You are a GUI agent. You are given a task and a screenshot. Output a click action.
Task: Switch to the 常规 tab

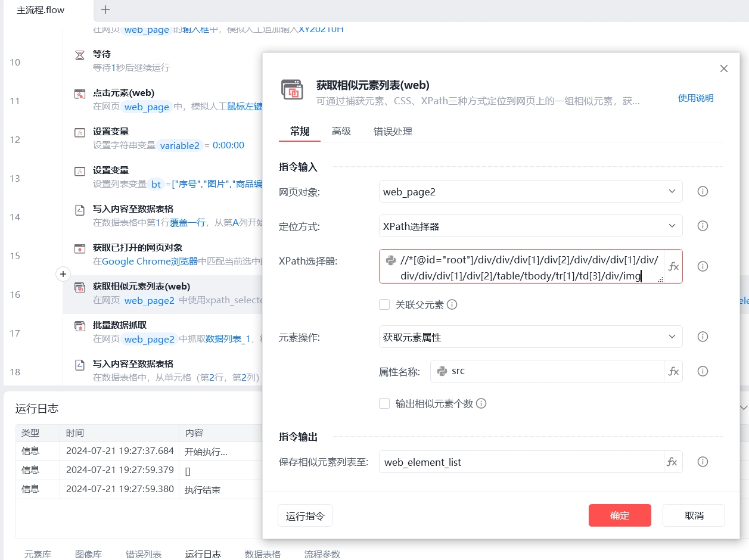click(x=300, y=131)
